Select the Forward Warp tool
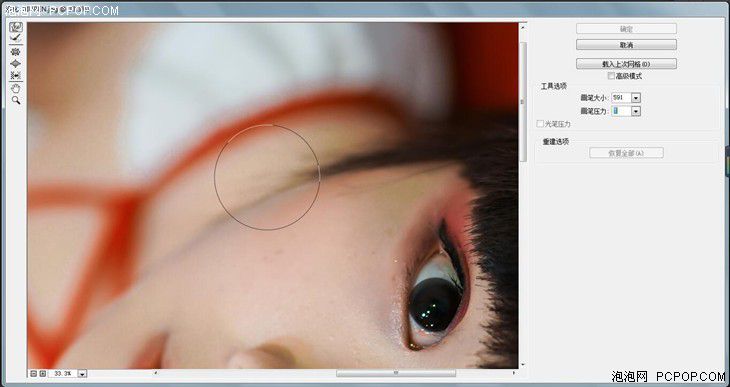 pyautogui.click(x=16, y=27)
